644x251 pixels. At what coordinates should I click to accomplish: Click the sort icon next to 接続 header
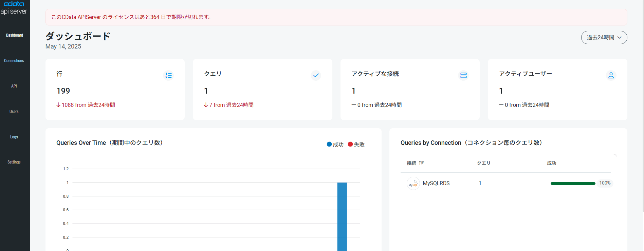(x=421, y=163)
